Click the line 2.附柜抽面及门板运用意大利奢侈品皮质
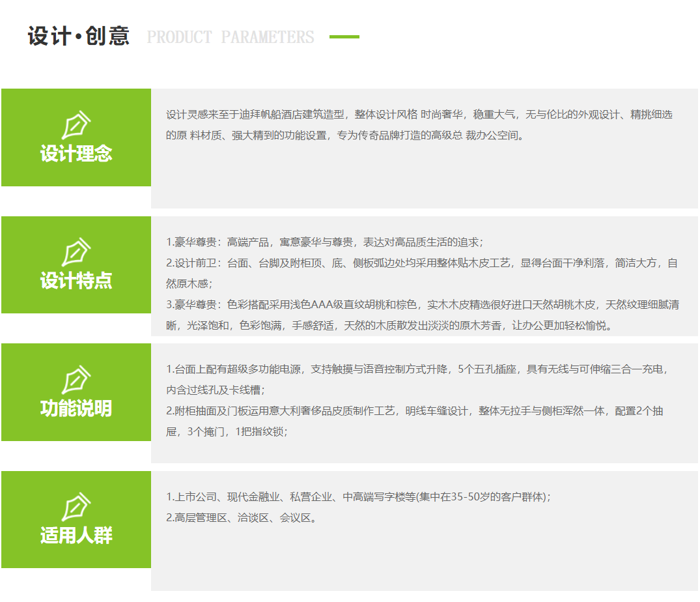Viewport: 700px width, 602px height. point(414,411)
